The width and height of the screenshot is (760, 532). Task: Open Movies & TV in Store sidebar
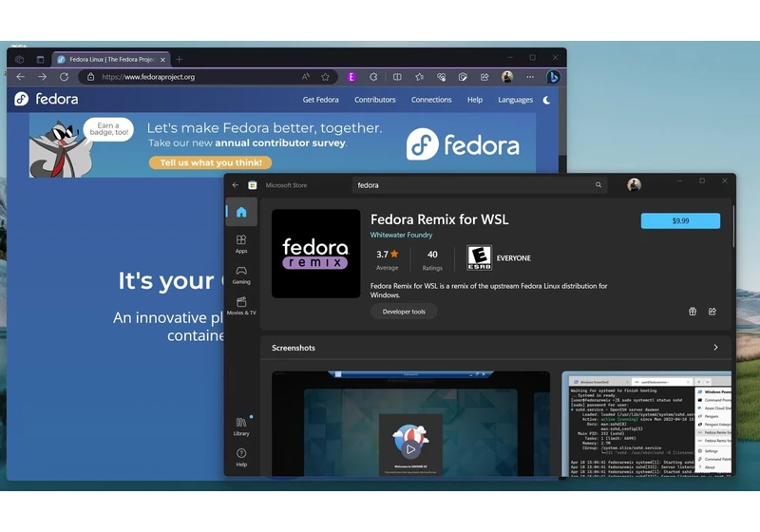coord(241,306)
